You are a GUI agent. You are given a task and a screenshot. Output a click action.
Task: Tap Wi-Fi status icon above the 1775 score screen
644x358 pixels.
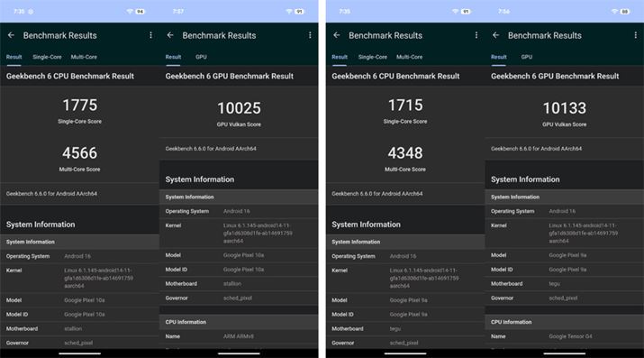[x=130, y=12]
